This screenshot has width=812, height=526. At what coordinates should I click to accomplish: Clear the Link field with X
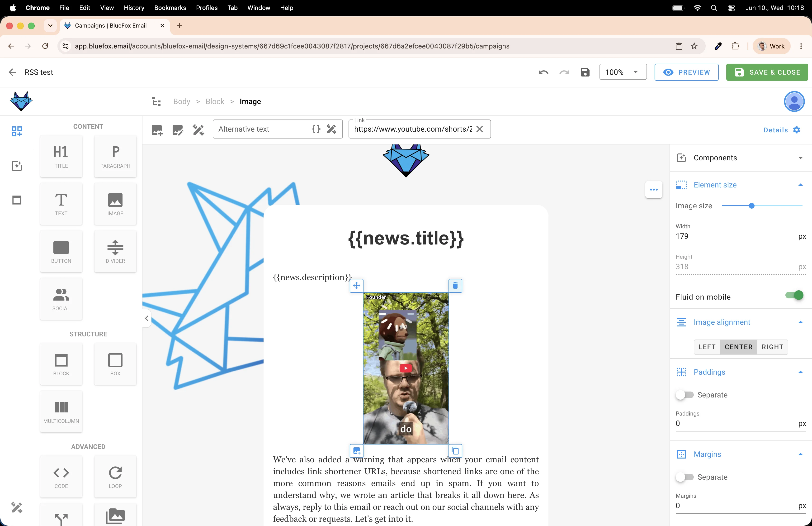pyautogui.click(x=479, y=129)
